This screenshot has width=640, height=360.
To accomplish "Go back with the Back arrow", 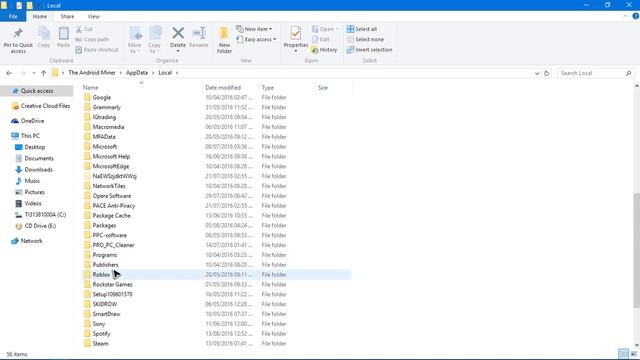I will pyautogui.click(x=9, y=73).
